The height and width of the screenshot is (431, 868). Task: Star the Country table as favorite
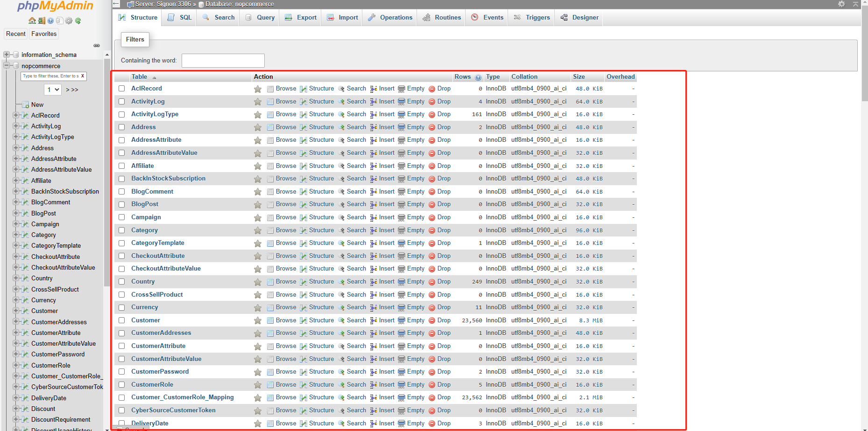258,282
